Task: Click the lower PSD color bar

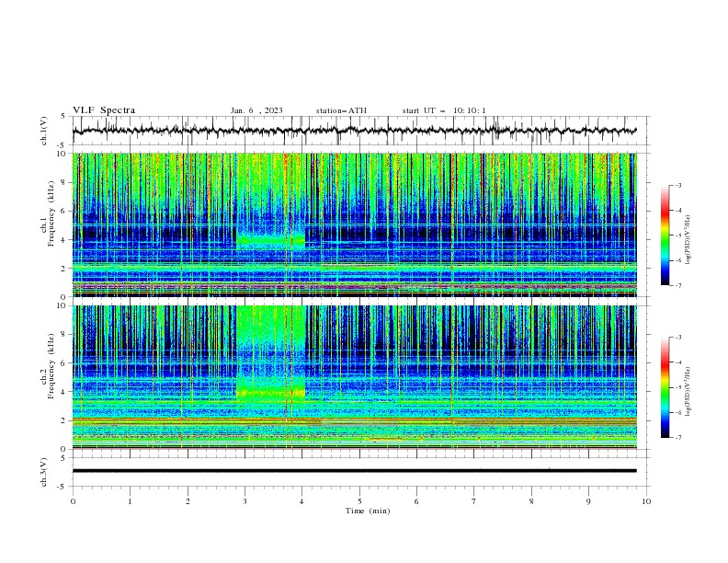Action: tap(665, 387)
